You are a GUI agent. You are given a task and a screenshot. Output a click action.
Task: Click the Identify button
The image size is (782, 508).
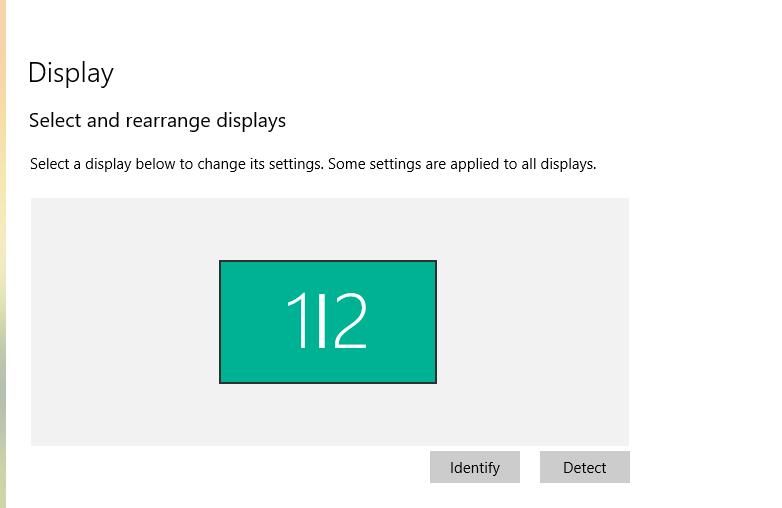pos(474,467)
